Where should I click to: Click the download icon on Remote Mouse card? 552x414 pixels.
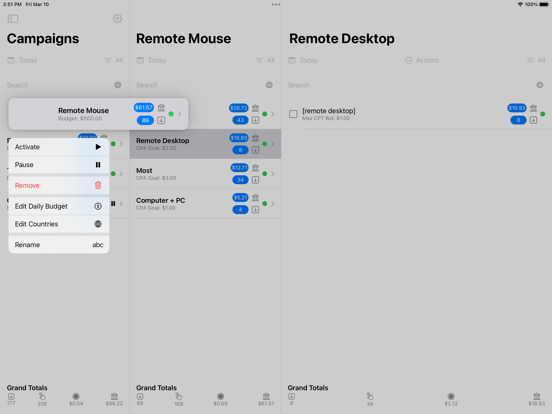pyautogui.click(x=161, y=120)
